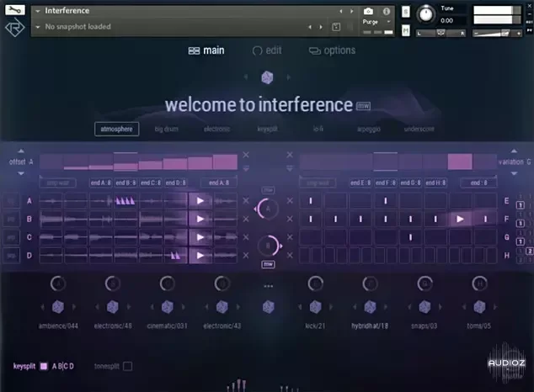Select the electronic category
The width and height of the screenshot is (534, 392).
(x=217, y=130)
